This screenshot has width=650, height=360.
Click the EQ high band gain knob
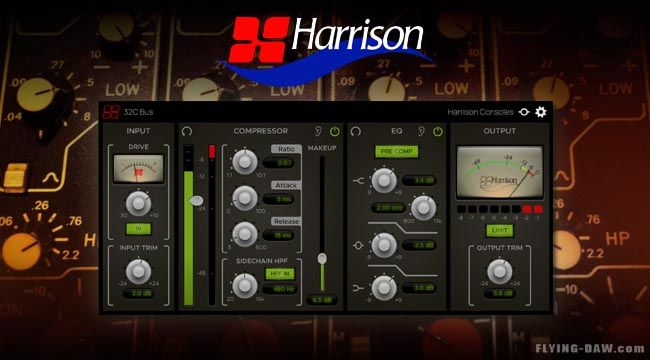click(x=384, y=180)
